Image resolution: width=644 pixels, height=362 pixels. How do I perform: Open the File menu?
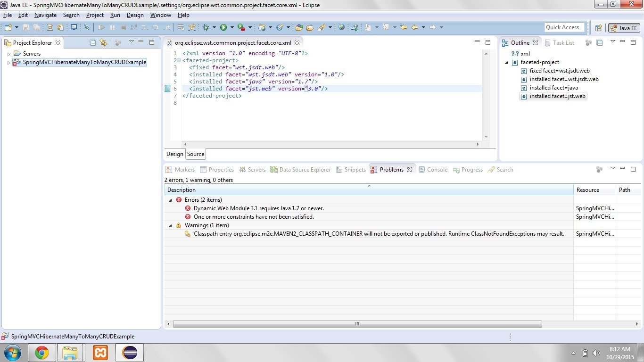click(x=8, y=15)
